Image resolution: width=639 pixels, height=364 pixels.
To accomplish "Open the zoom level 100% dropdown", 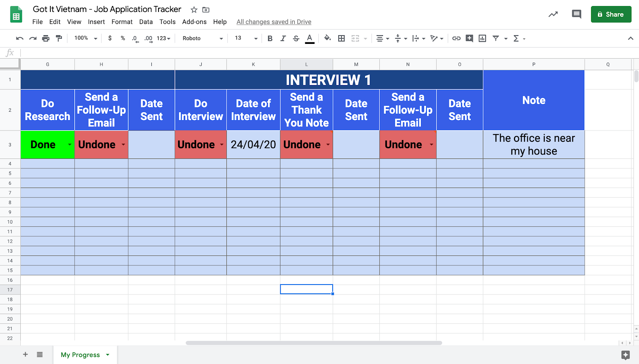I will [x=85, y=38].
